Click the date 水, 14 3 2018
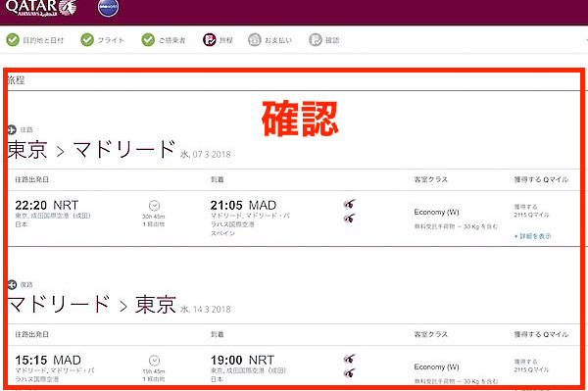The width and height of the screenshot is (588, 391). point(206,310)
